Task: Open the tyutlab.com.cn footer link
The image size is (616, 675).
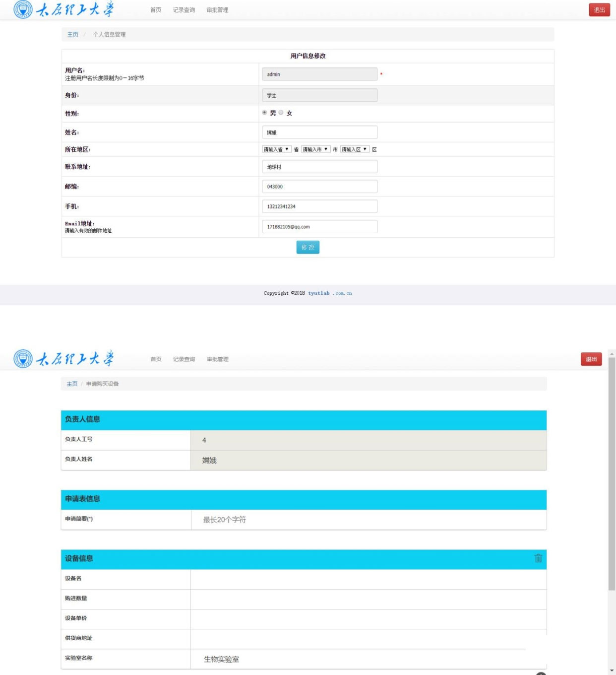Action: click(330, 293)
